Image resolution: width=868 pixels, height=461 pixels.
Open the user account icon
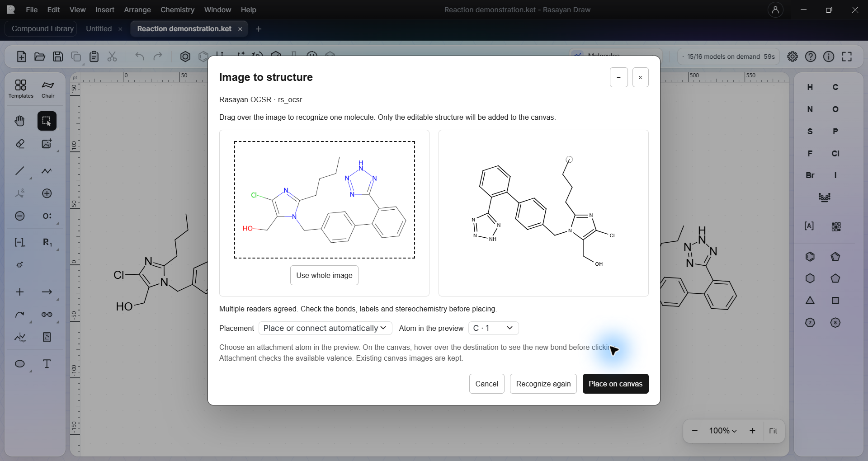(775, 9)
